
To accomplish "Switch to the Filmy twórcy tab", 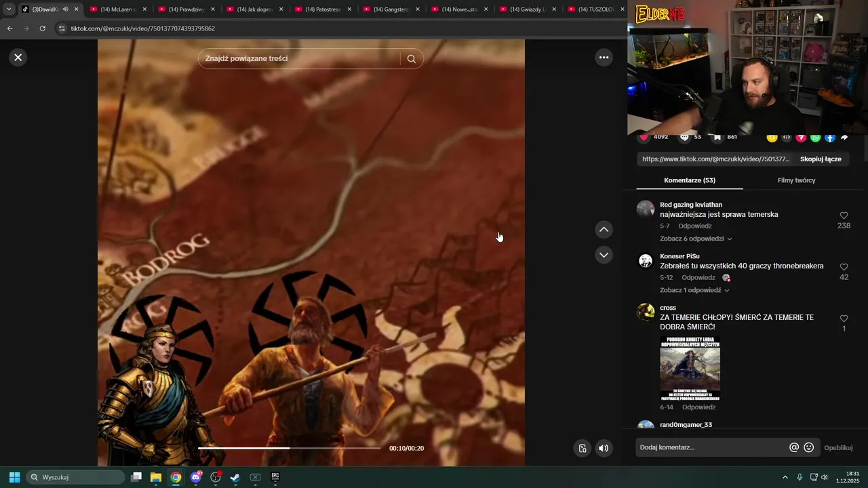I will coord(796,180).
